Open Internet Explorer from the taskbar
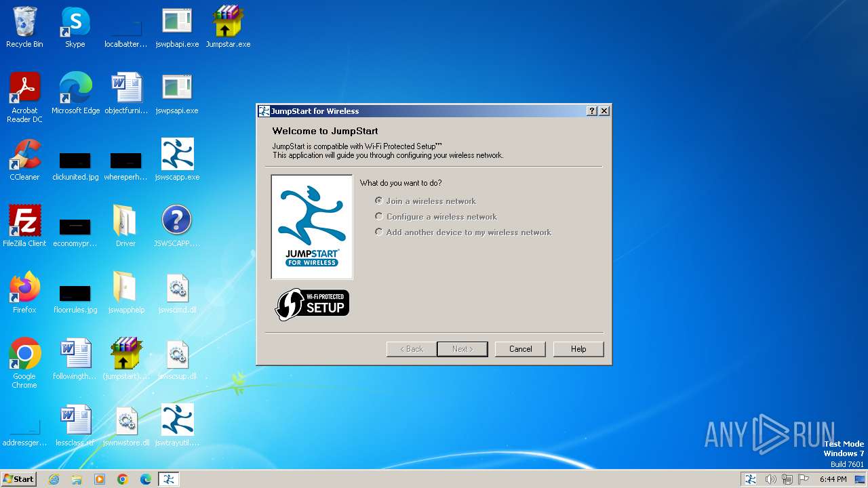This screenshot has width=868, height=488. (x=54, y=479)
